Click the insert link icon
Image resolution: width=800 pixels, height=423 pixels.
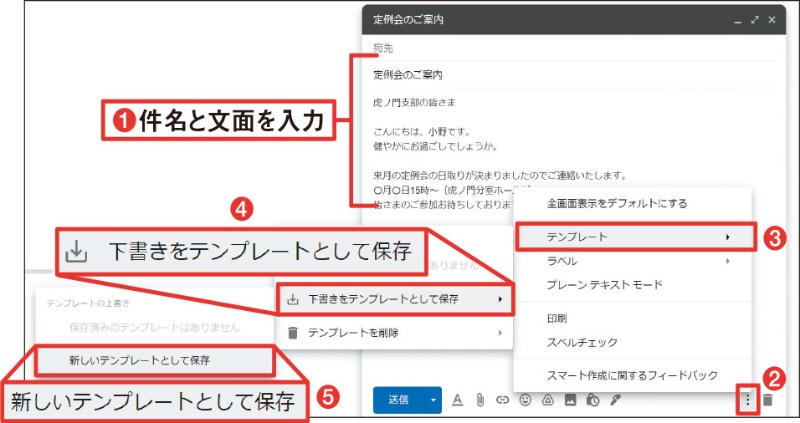tap(503, 400)
